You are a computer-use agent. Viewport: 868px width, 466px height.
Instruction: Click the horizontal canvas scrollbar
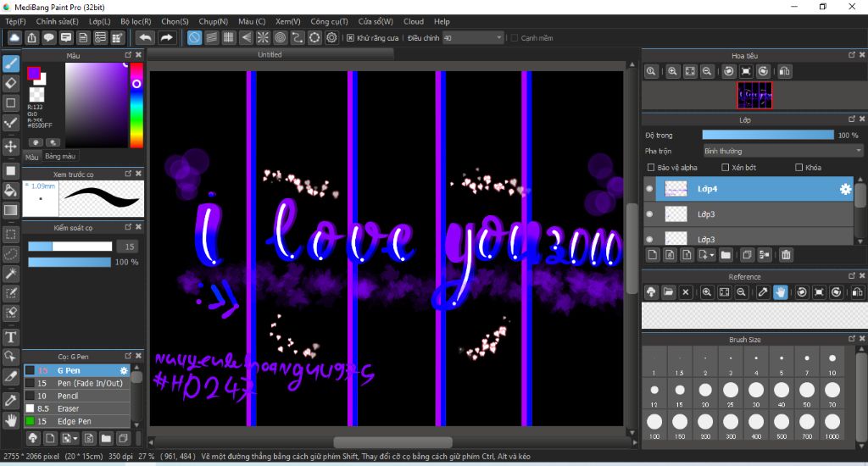(x=392, y=443)
